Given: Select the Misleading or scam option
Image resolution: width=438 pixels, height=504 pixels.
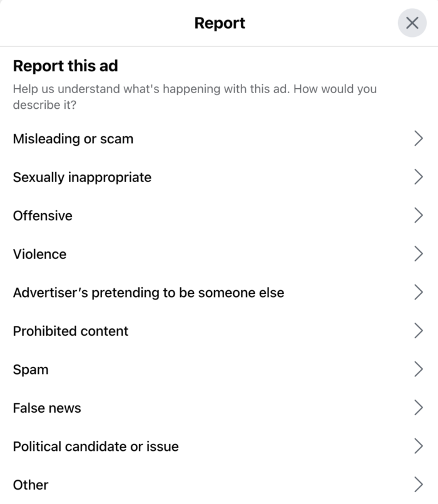Looking at the screenshot, I should tap(73, 139).
